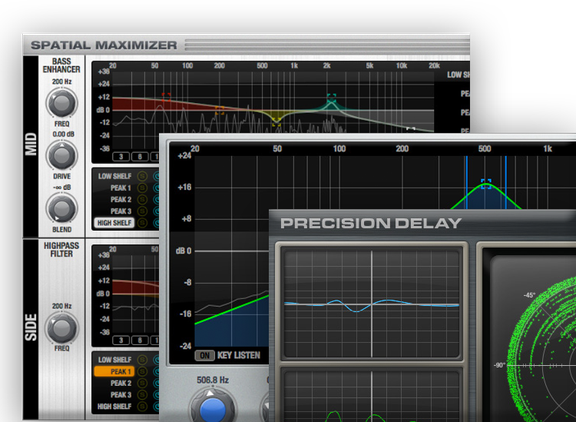The image size is (576, 422).
Task: Click the Highpass Filter FREQ knob
Action: pos(62,328)
